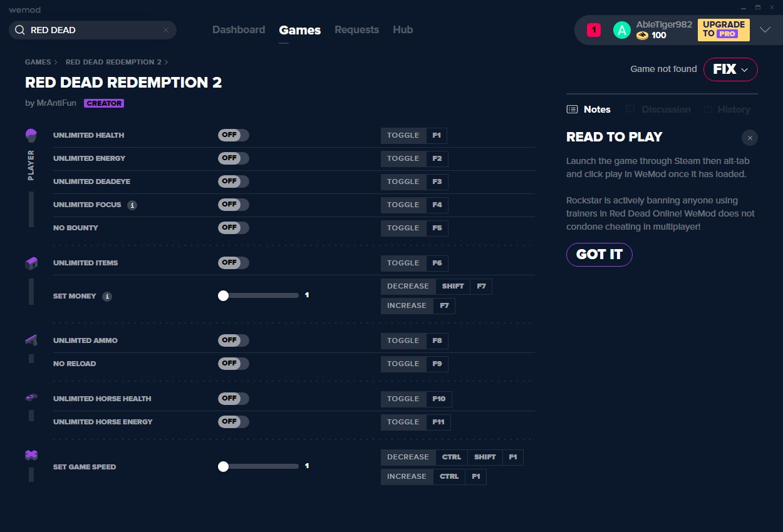Click the green user avatar icon
Screen dimensions: 783x532
[621, 30]
